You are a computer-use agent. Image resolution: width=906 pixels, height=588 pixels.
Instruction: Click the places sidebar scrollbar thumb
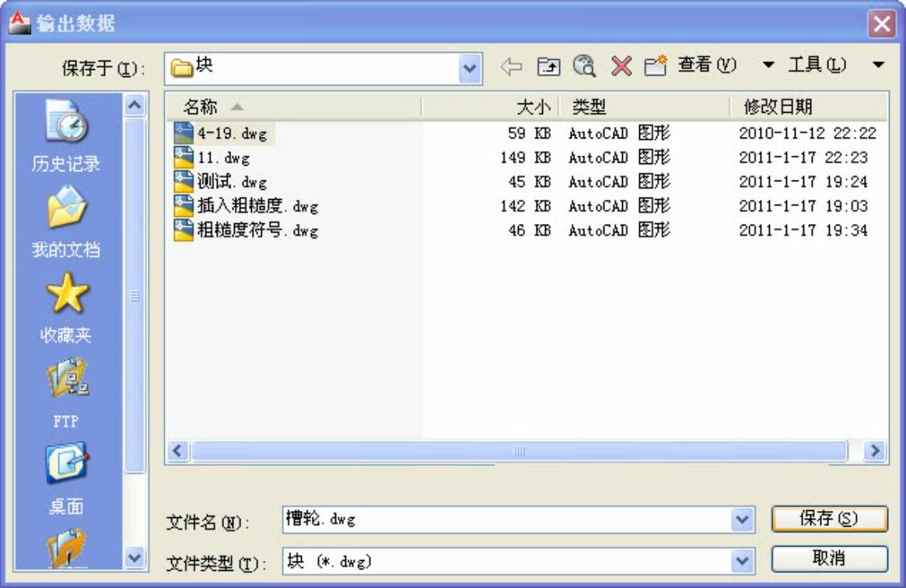click(x=135, y=295)
